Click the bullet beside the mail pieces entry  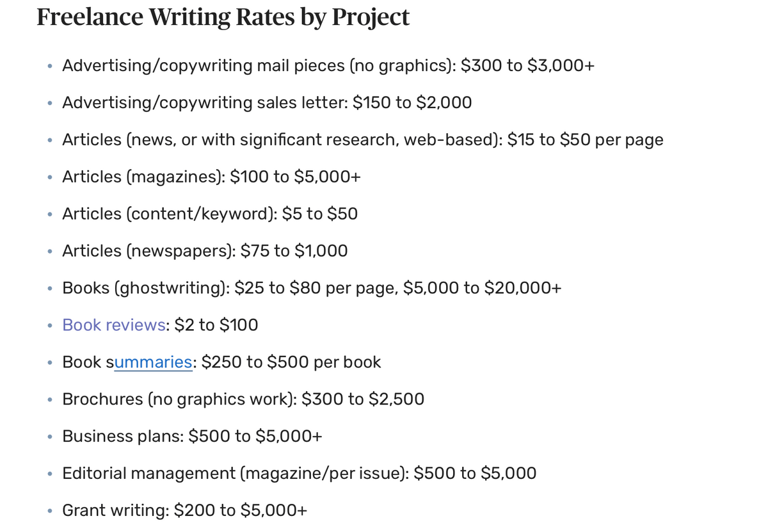click(x=50, y=67)
